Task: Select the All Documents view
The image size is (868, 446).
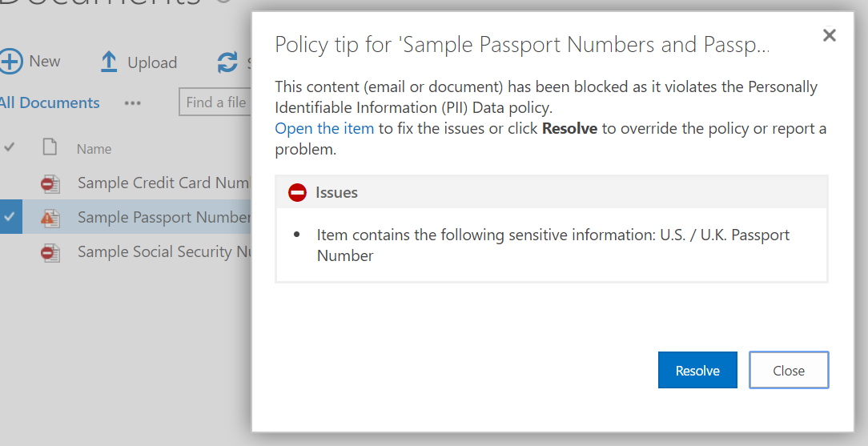Action: click(50, 103)
